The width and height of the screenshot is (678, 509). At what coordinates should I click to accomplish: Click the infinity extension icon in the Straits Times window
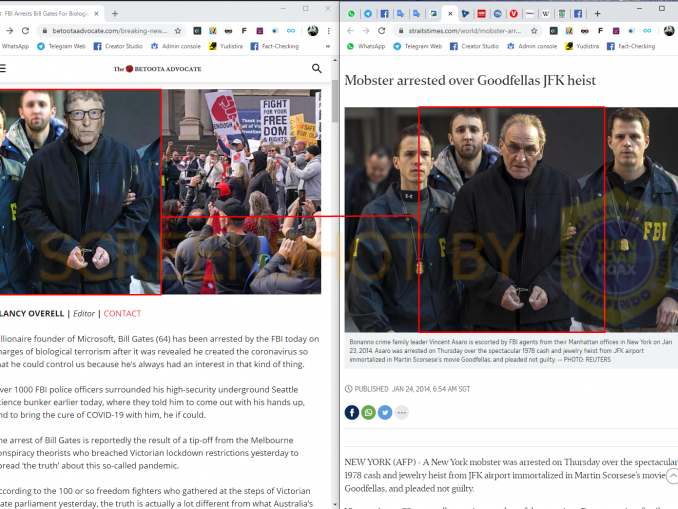647,31
